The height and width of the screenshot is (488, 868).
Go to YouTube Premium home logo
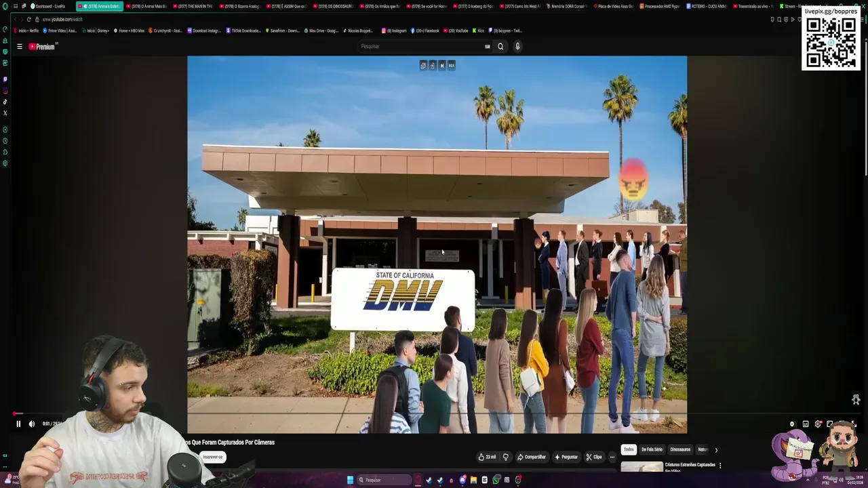coord(42,47)
